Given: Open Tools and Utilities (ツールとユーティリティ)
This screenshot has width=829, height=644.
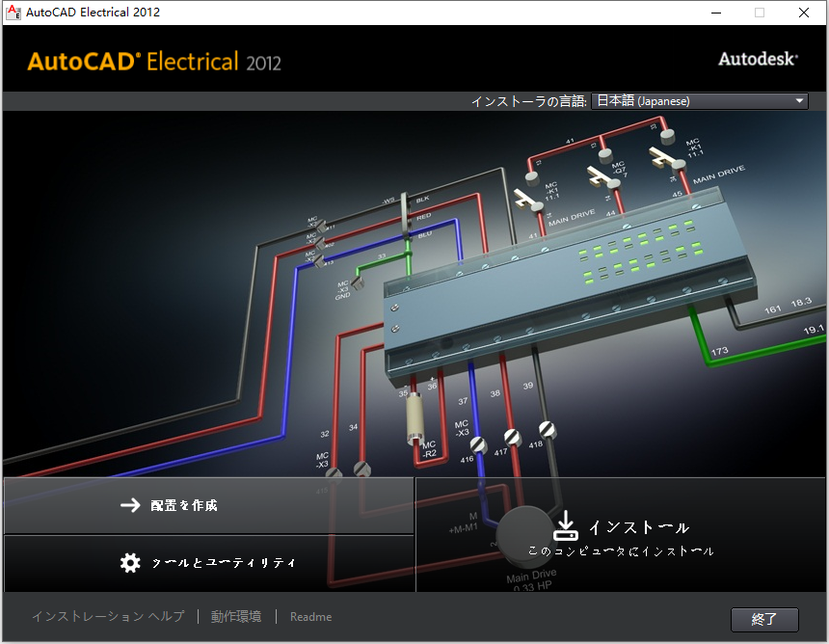Looking at the screenshot, I should click(x=209, y=563).
